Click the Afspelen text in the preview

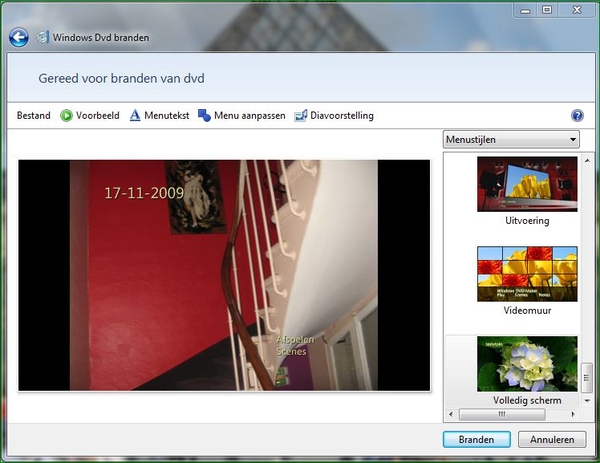point(295,339)
